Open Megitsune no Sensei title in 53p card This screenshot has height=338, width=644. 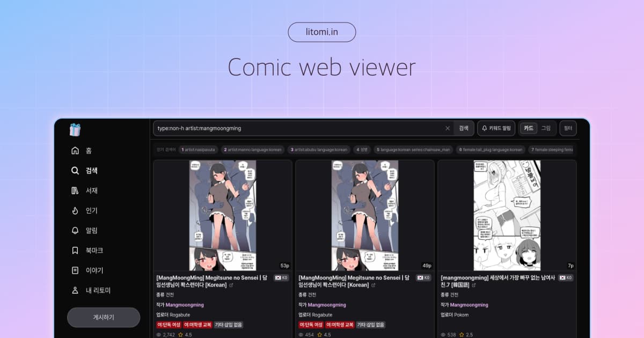click(213, 281)
